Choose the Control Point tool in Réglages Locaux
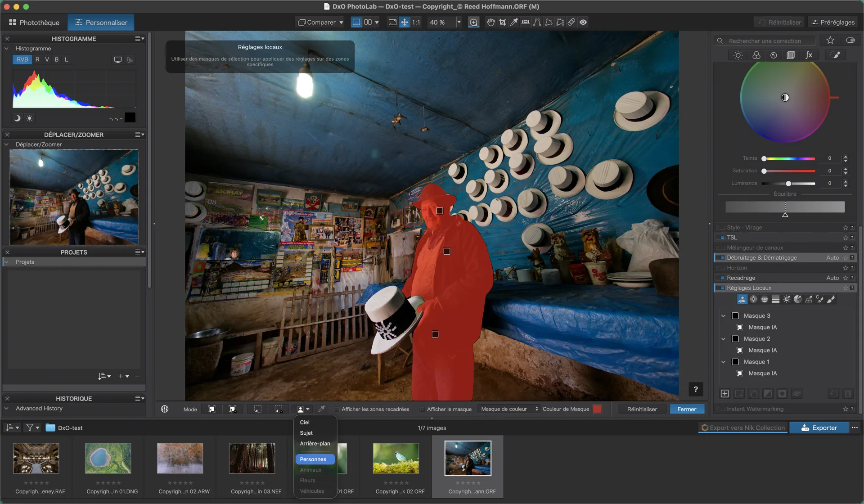 [753, 299]
